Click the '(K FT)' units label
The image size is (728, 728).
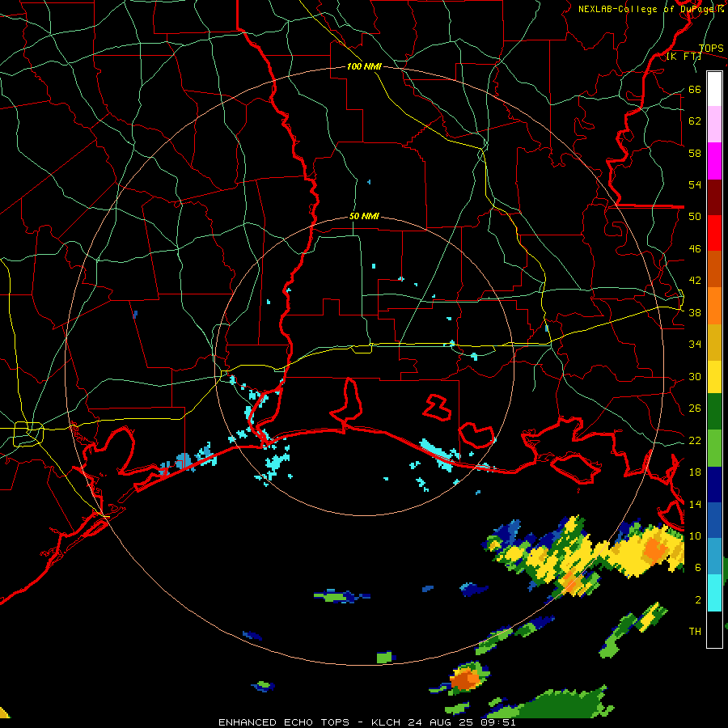[x=684, y=57]
